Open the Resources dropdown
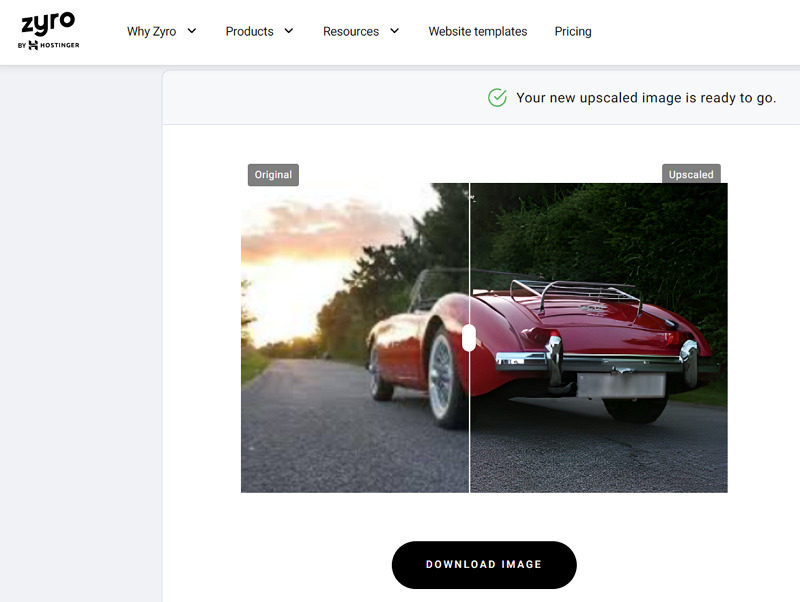Image resolution: width=800 pixels, height=602 pixels. tap(352, 31)
